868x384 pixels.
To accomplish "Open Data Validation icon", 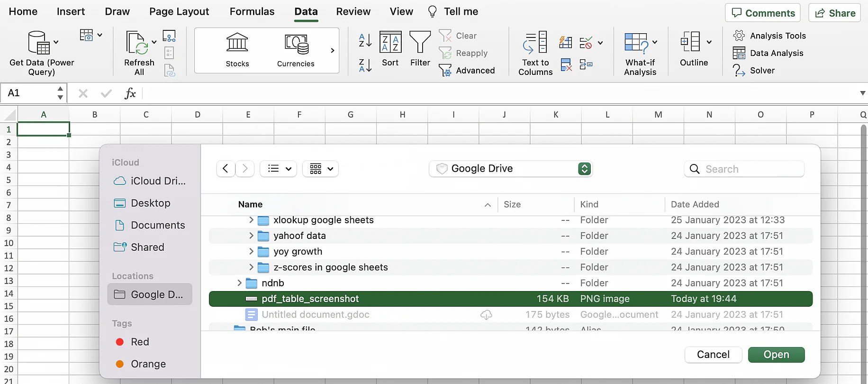I will (586, 43).
